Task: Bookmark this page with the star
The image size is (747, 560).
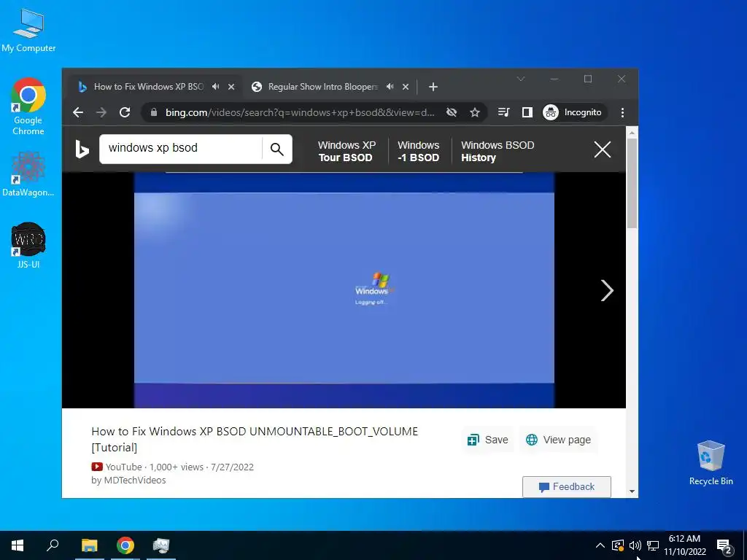Action: coord(474,112)
